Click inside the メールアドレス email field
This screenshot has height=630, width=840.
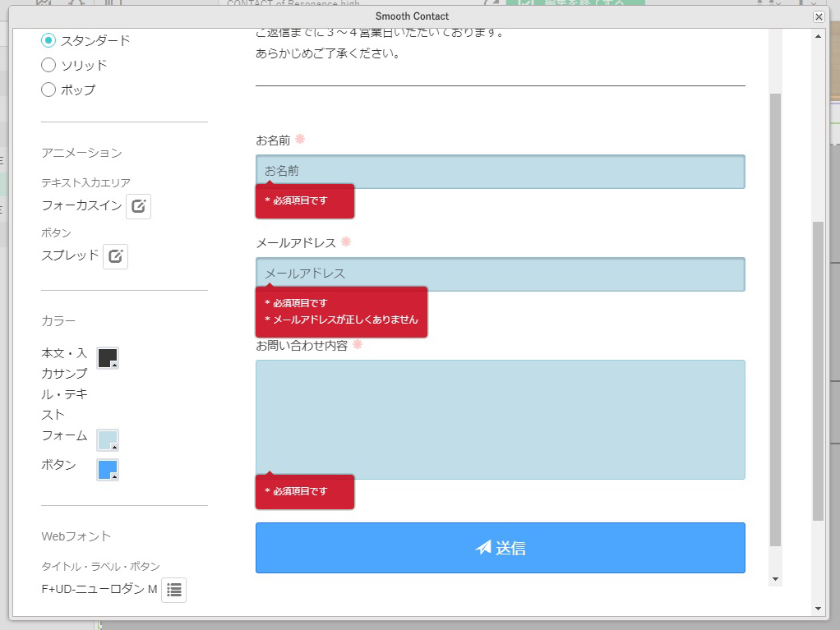click(x=500, y=274)
